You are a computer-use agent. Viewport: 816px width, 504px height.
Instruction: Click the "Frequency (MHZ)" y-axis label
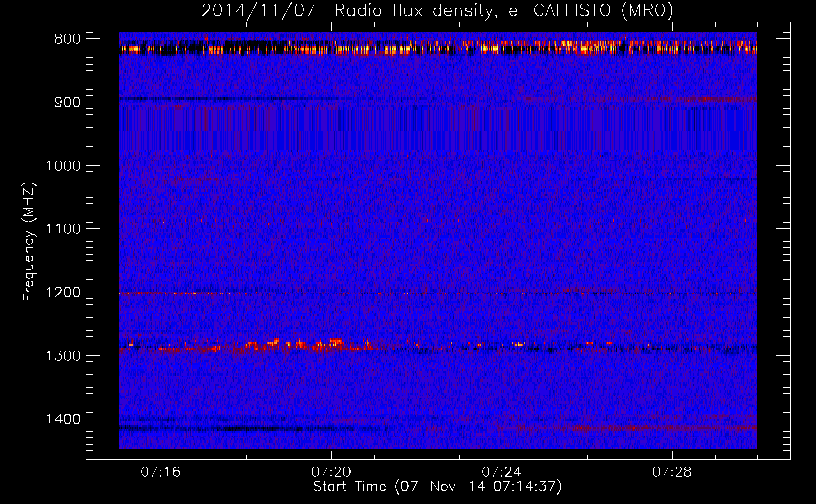(29, 242)
